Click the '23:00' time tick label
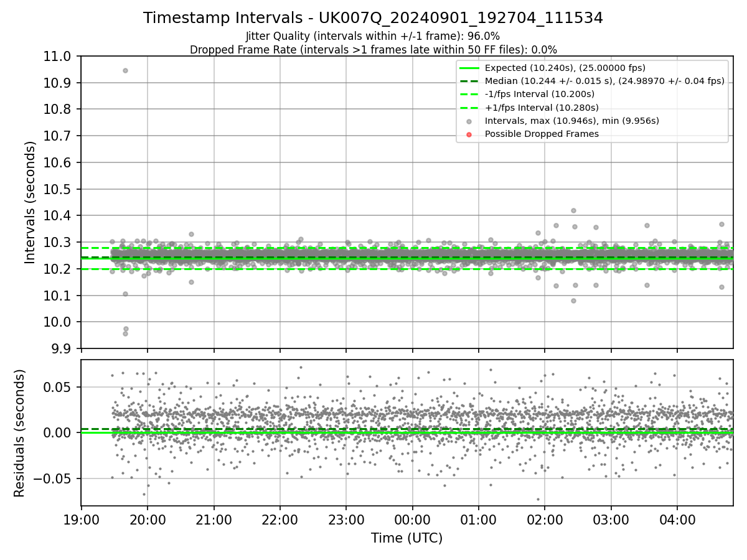 (x=346, y=520)
